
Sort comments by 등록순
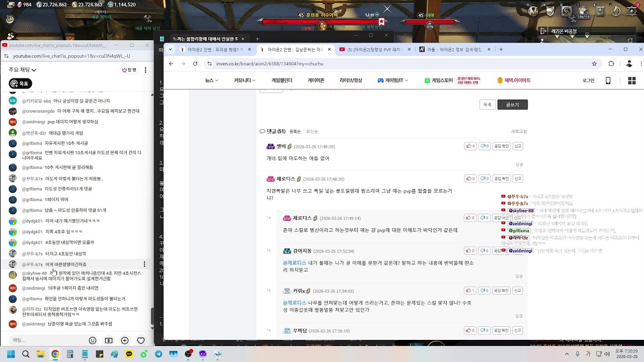point(295,132)
